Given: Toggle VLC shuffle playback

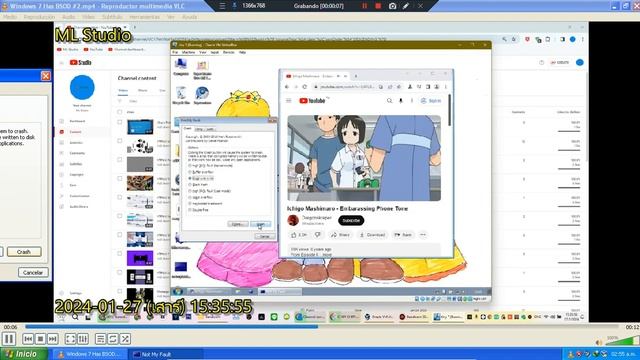Looking at the screenshot, I should 125,339.
